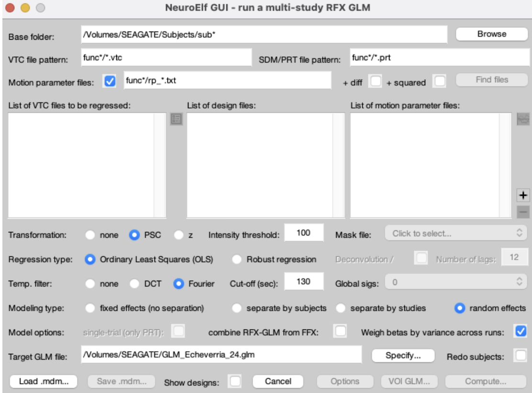Click the VOI GLM... button
Image resolution: width=532 pixels, height=393 pixels.
(409, 382)
